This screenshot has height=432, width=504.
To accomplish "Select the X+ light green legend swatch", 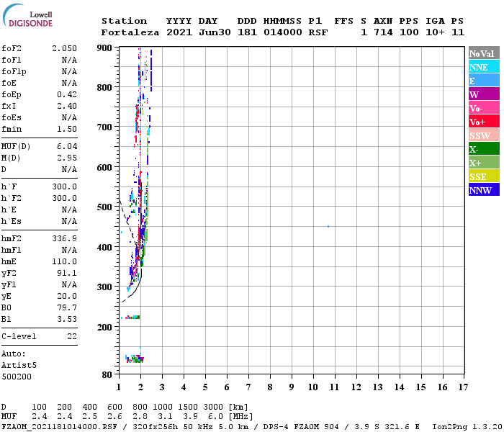I will 484,163.
